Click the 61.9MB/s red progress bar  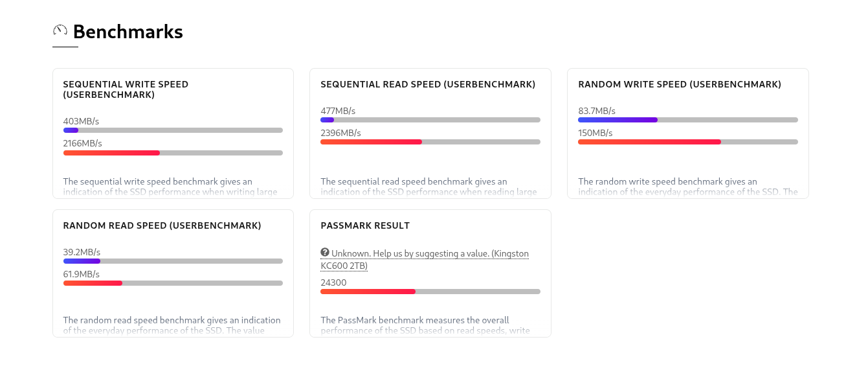click(x=173, y=283)
